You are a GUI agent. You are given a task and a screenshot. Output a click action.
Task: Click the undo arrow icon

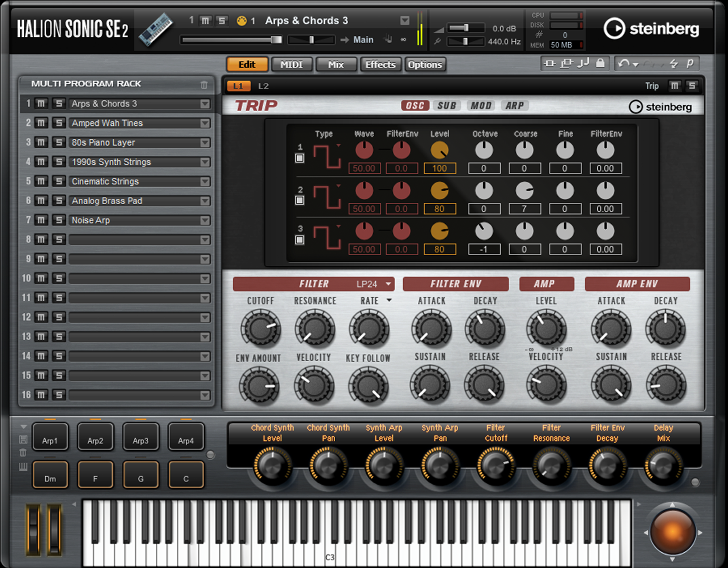tap(624, 64)
